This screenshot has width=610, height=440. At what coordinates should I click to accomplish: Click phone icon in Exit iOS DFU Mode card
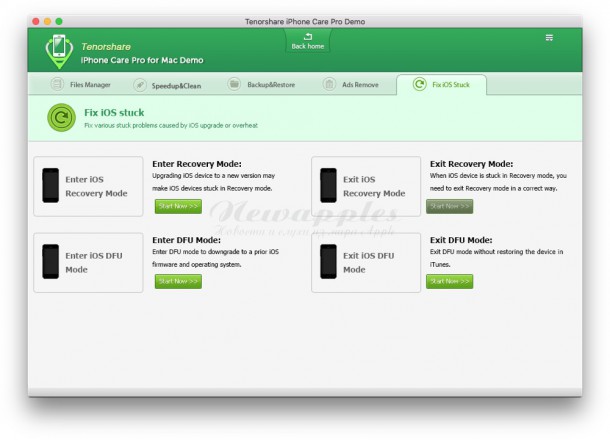pyautogui.click(x=328, y=261)
